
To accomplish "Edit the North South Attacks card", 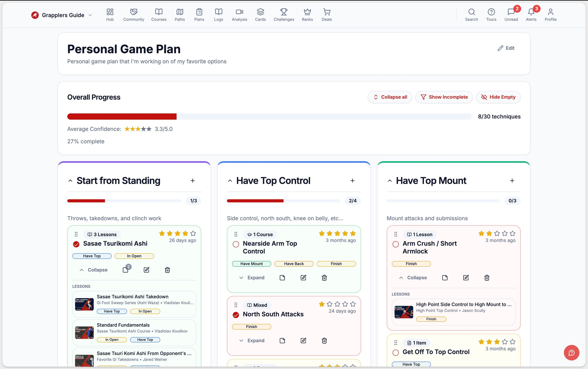I will pyautogui.click(x=303, y=340).
